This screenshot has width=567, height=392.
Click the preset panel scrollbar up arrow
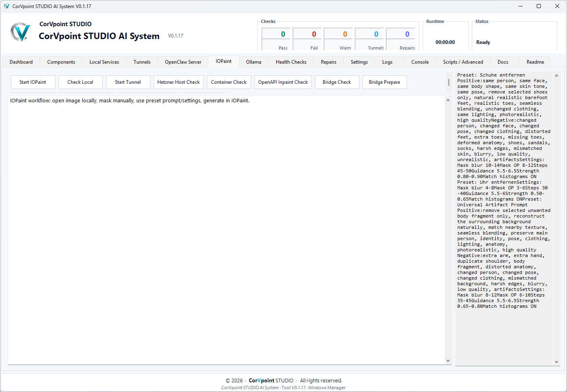tap(557, 75)
